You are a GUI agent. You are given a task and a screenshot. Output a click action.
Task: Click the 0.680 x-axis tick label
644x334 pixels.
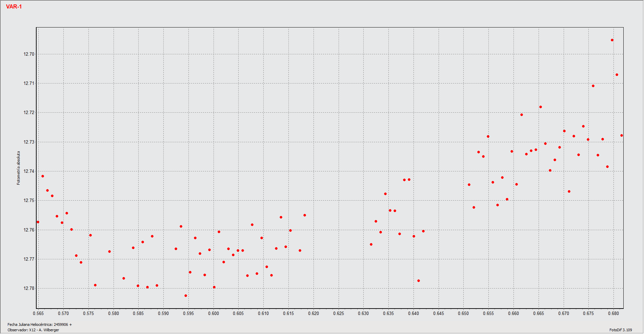pos(613,313)
